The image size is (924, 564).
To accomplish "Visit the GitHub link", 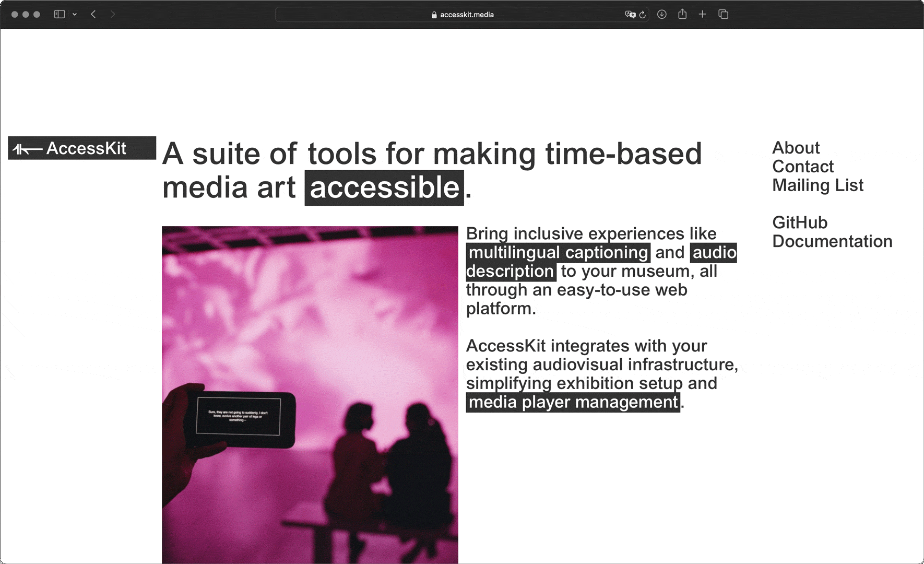I will pos(800,222).
